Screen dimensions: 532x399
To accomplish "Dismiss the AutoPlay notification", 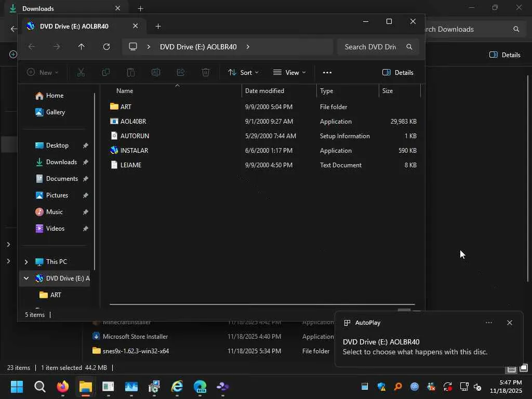I will click(x=510, y=323).
